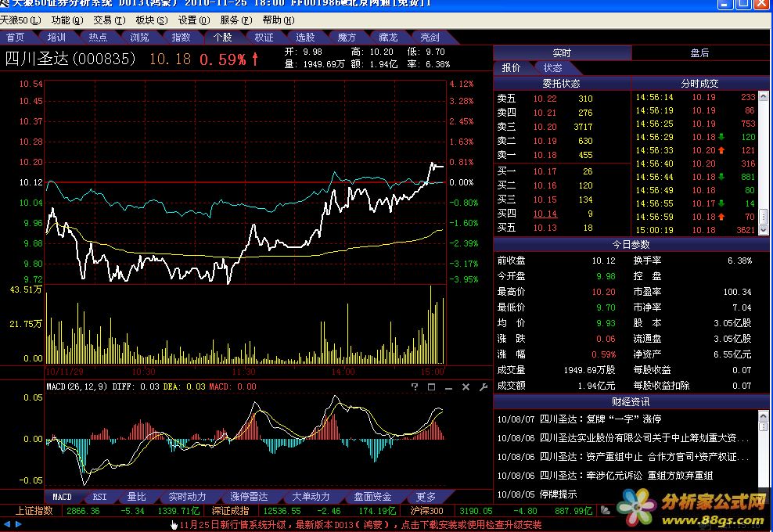The image size is (773, 532).
Task: Open the 板块 menu
Action: [151, 20]
